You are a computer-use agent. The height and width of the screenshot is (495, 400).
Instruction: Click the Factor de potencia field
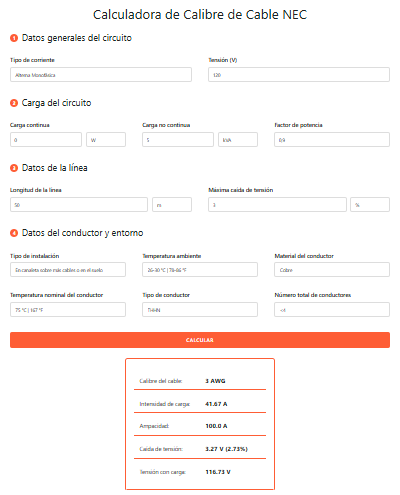(x=332, y=140)
